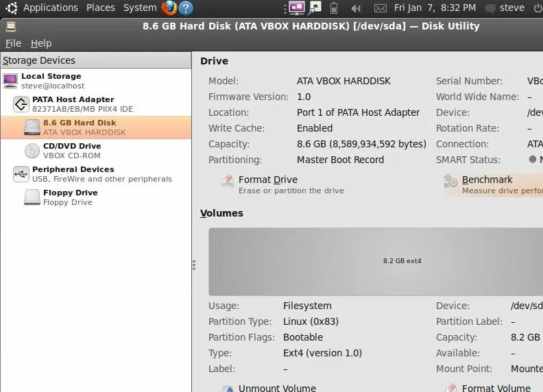Select the Peripheral Devices row
Viewport: 543px width, 392px height.
click(x=96, y=174)
